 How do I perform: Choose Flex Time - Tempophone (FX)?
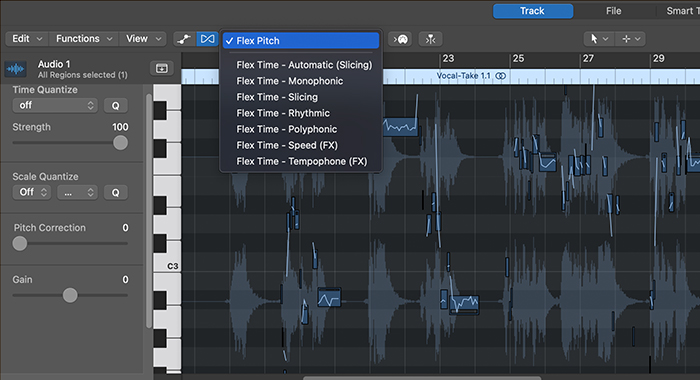[301, 161]
